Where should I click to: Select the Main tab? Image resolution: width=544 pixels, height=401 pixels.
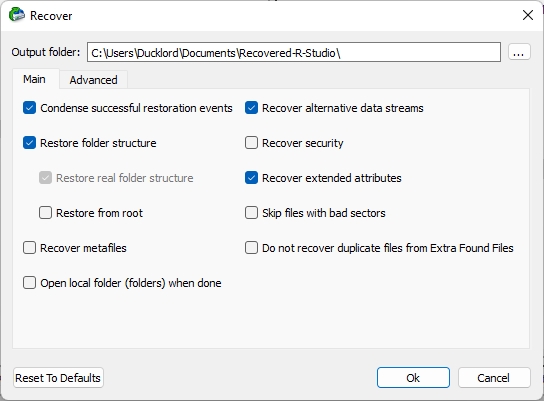34,79
